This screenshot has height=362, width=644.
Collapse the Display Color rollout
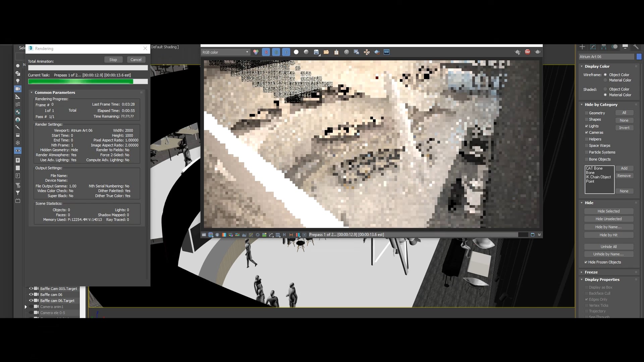coord(582,66)
